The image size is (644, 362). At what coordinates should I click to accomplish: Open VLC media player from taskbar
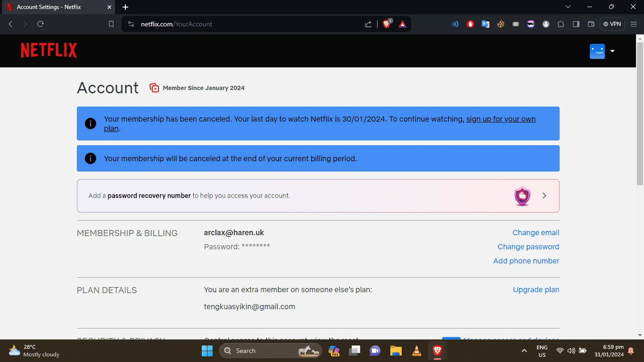tap(416, 351)
